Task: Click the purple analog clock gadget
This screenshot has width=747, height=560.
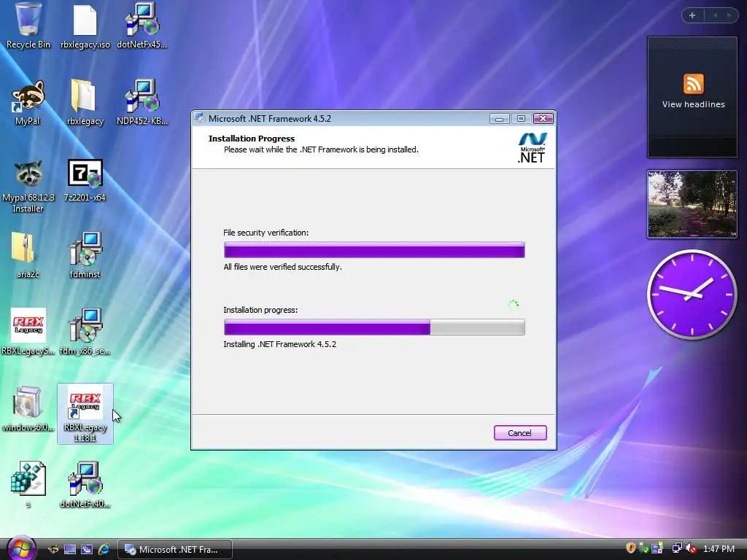Action: [x=692, y=295]
